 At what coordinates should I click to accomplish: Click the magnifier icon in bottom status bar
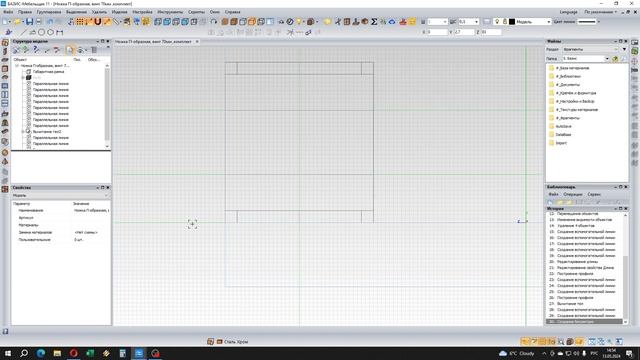click(x=561, y=342)
